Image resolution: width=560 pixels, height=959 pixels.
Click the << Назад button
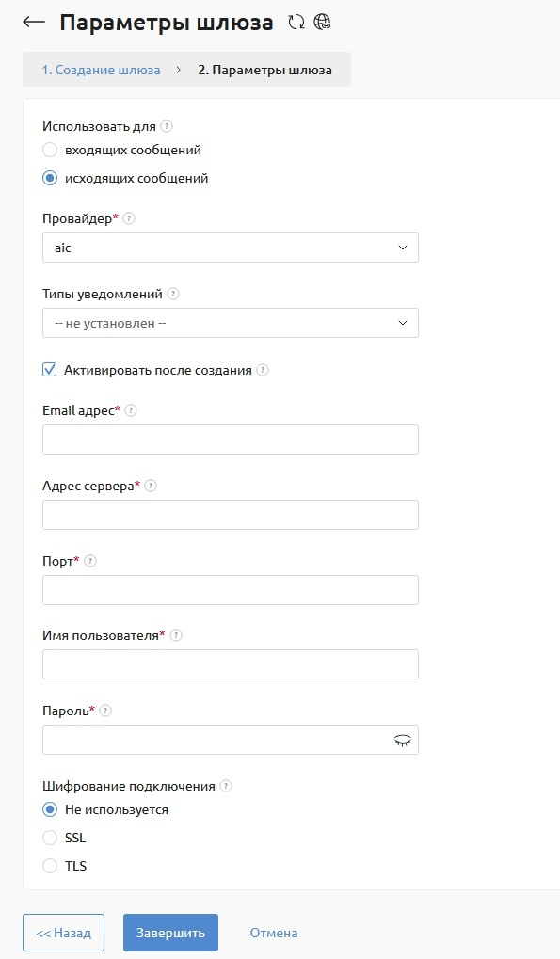tap(64, 933)
